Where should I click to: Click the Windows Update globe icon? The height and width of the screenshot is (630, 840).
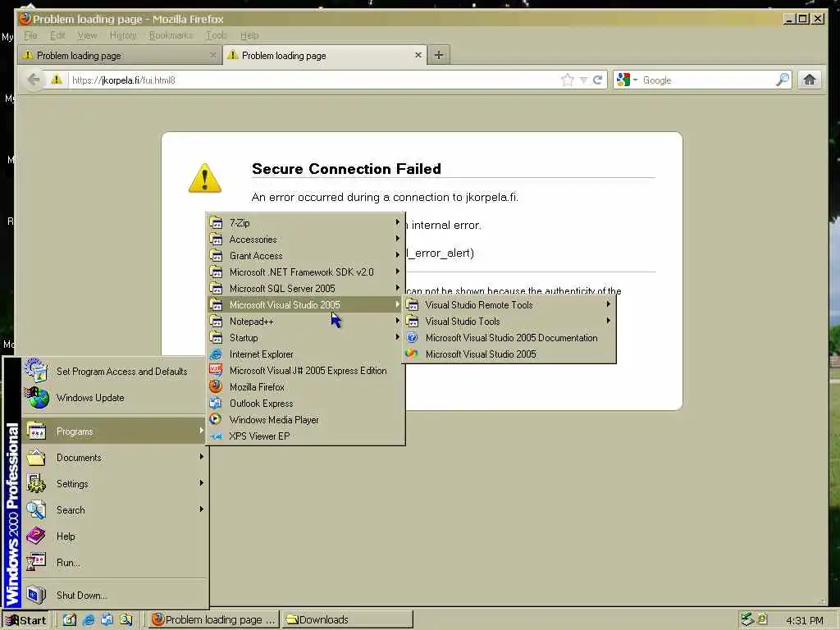(x=36, y=398)
